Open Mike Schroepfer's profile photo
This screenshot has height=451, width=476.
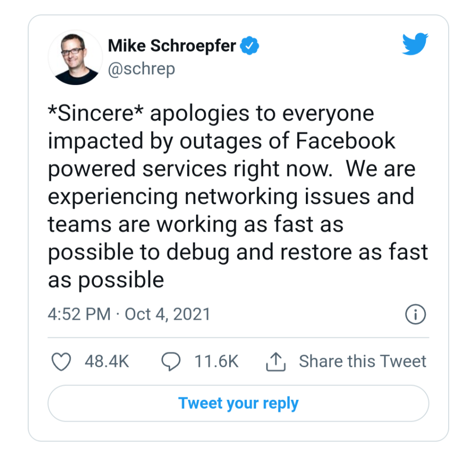click(x=75, y=58)
